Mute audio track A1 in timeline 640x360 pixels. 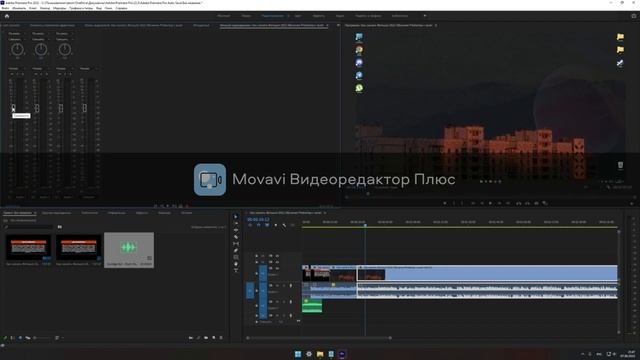tap(277, 285)
